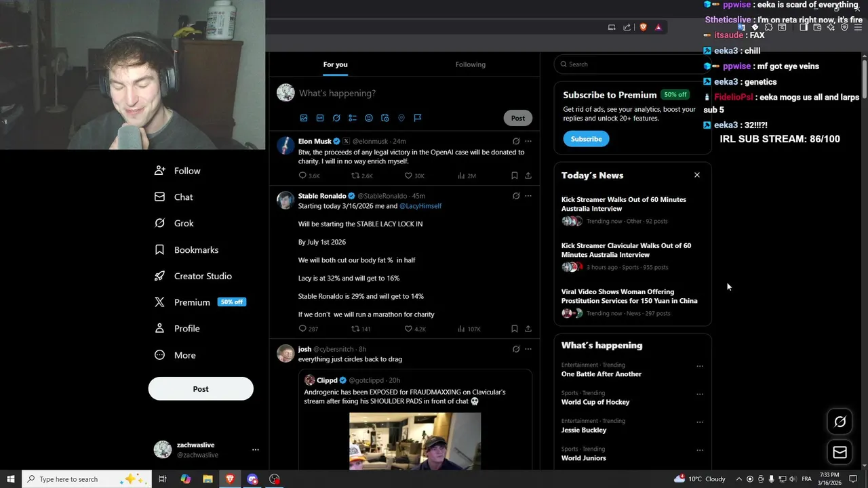Open More in the sidebar

(175, 355)
